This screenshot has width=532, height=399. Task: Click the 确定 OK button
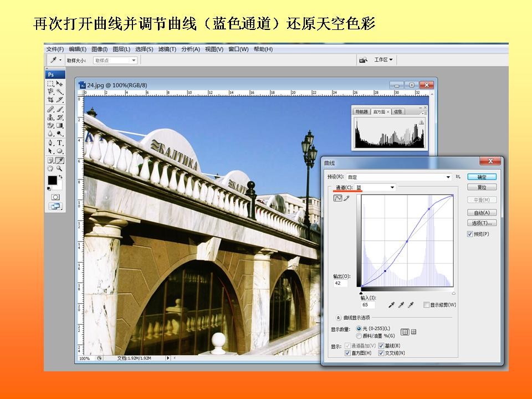tap(482, 177)
